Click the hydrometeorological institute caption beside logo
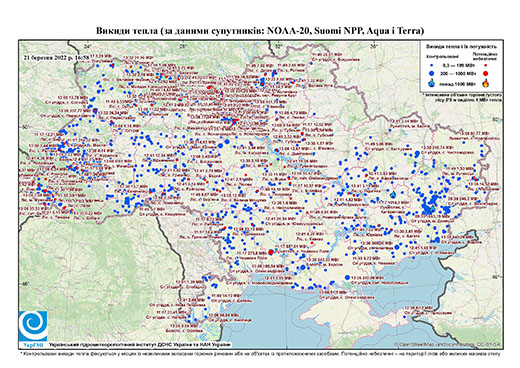The width and height of the screenshot is (520, 368). 139,345
